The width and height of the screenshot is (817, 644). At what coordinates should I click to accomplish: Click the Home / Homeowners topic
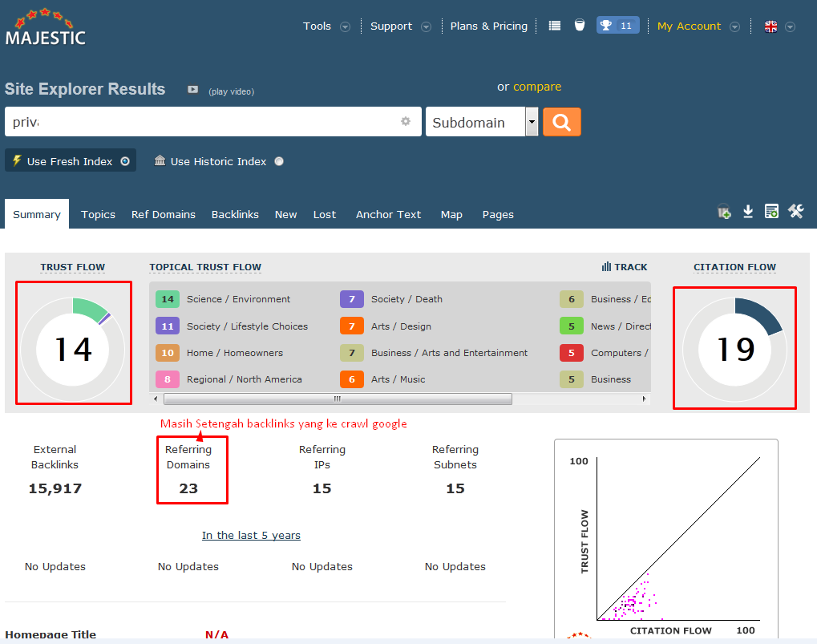coord(235,353)
